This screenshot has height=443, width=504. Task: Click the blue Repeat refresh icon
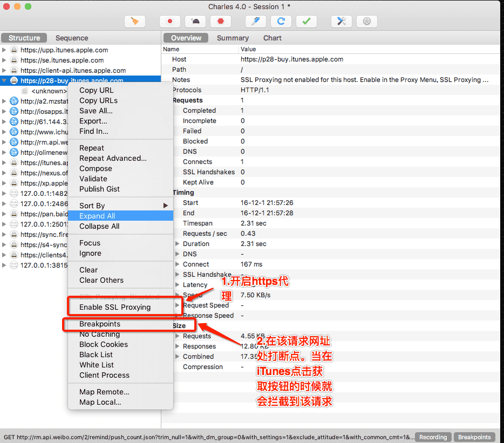point(281,21)
